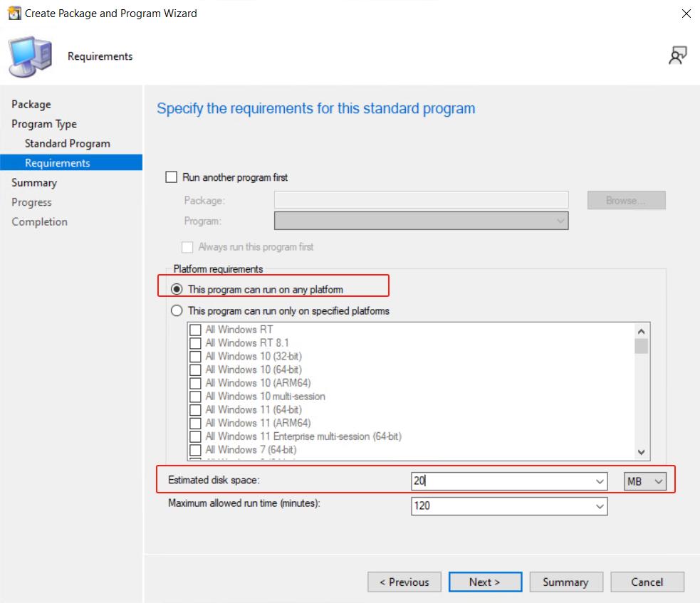This screenshot has height=603, width=700.
Task: Choose 'run only on specified platforms' option
Action: [177, 311]
